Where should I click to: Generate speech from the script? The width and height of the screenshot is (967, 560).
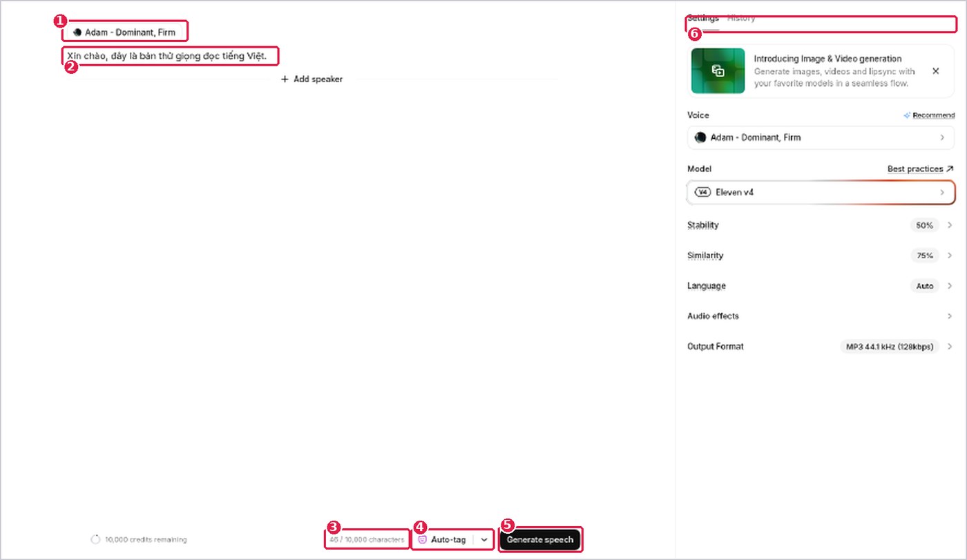[540, 539]
